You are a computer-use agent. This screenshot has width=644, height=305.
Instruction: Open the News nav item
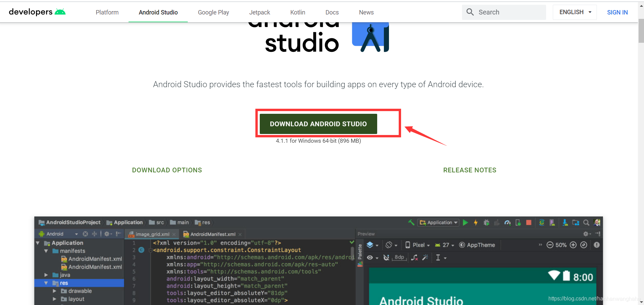366,12
